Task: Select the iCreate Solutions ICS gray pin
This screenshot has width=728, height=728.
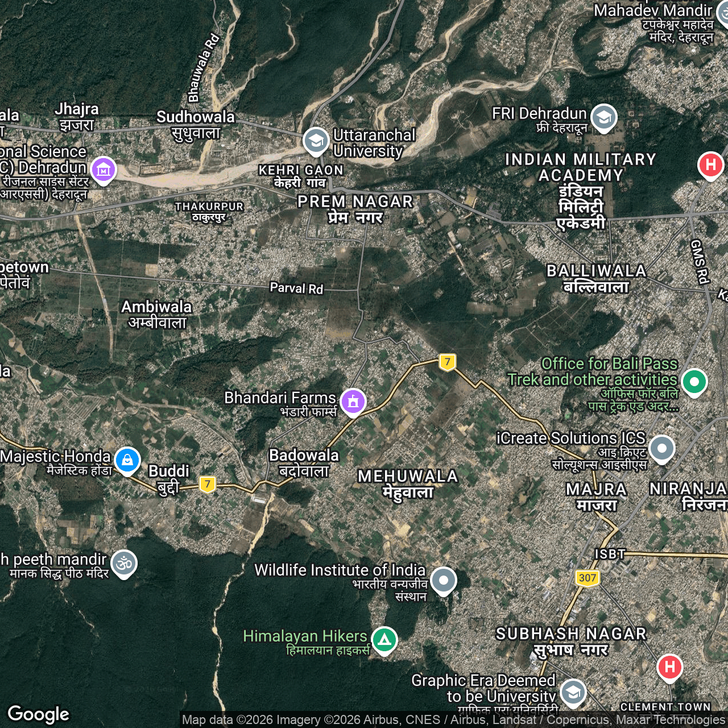Action: (661, 448)
